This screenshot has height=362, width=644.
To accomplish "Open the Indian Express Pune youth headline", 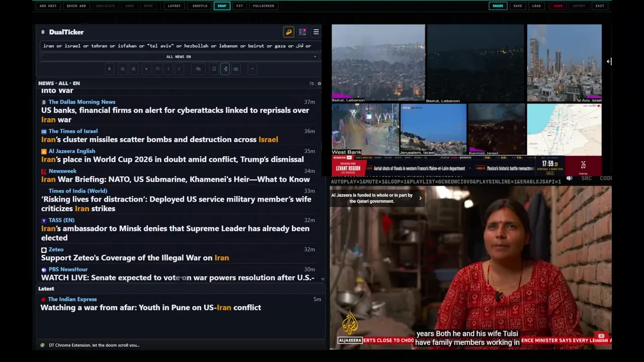I will [x=151, y=308].
